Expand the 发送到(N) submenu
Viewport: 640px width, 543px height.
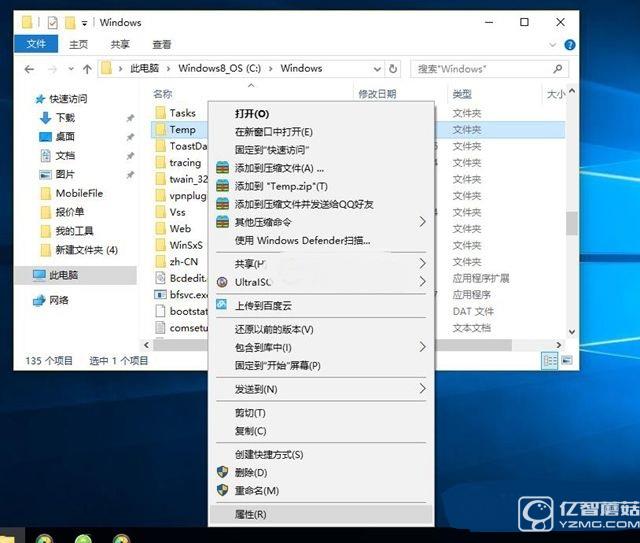[422, 388]
